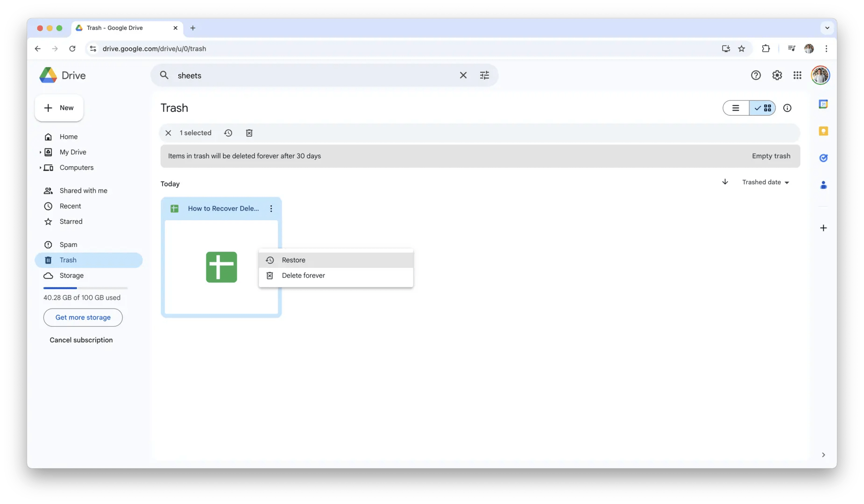The height and width of the screenshot is (504, 864).
Task: Open Google Tasks in the side panel
Action: coord(823,158)
